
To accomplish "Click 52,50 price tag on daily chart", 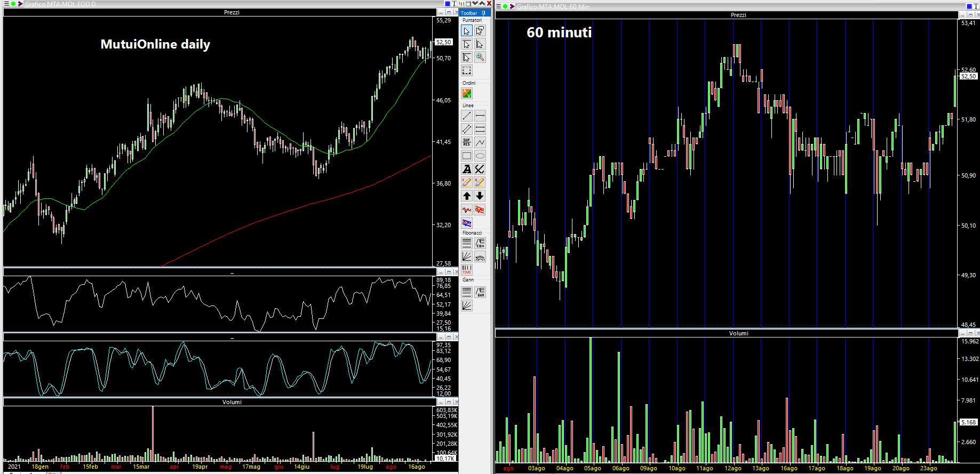I will [x=444, y=42].
